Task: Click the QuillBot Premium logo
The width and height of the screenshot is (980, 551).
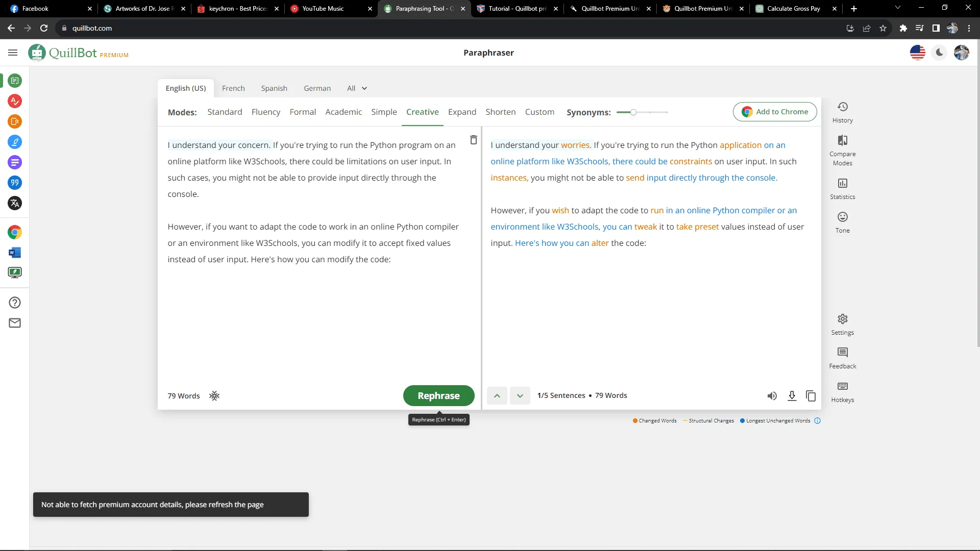Action: coord(78,53)
